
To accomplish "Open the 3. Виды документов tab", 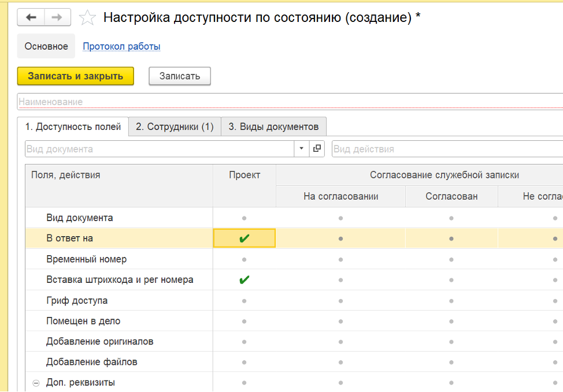I will (273, 127).
